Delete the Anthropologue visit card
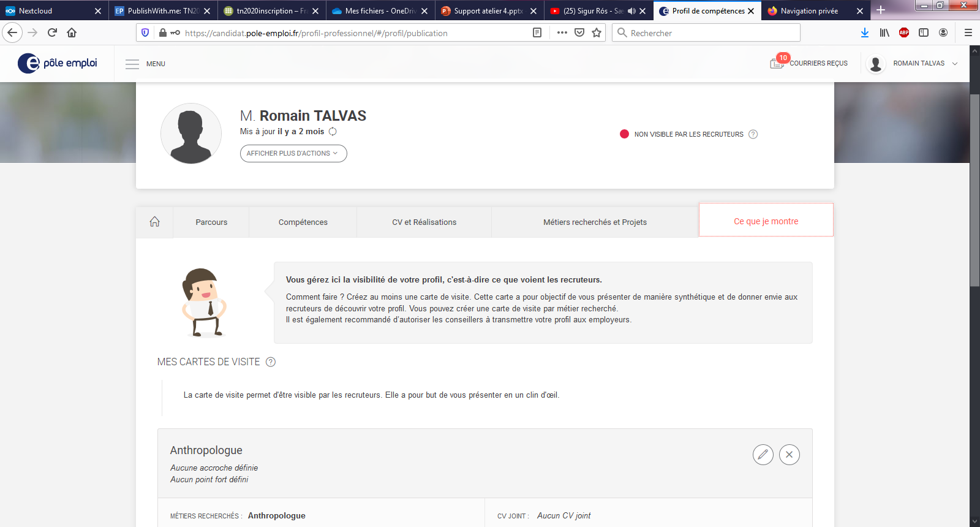This screenshot has height=527, width=980. (x=789, y=455)
